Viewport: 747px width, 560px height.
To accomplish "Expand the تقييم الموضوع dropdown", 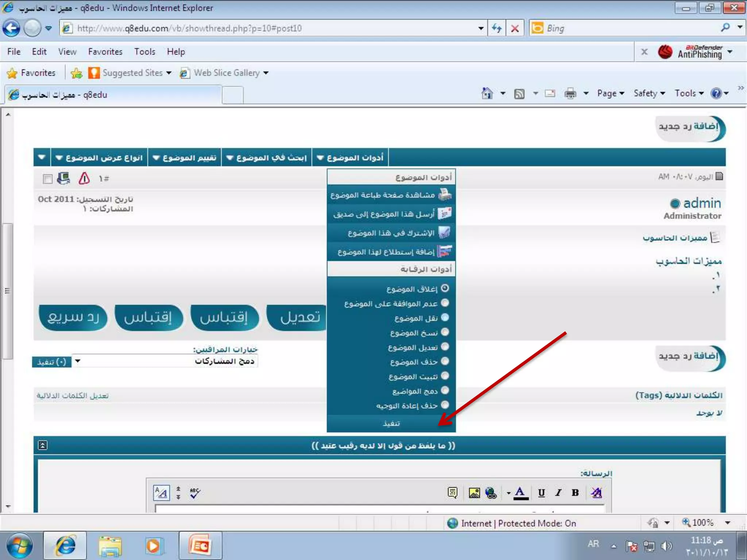I will coord(185,158).
